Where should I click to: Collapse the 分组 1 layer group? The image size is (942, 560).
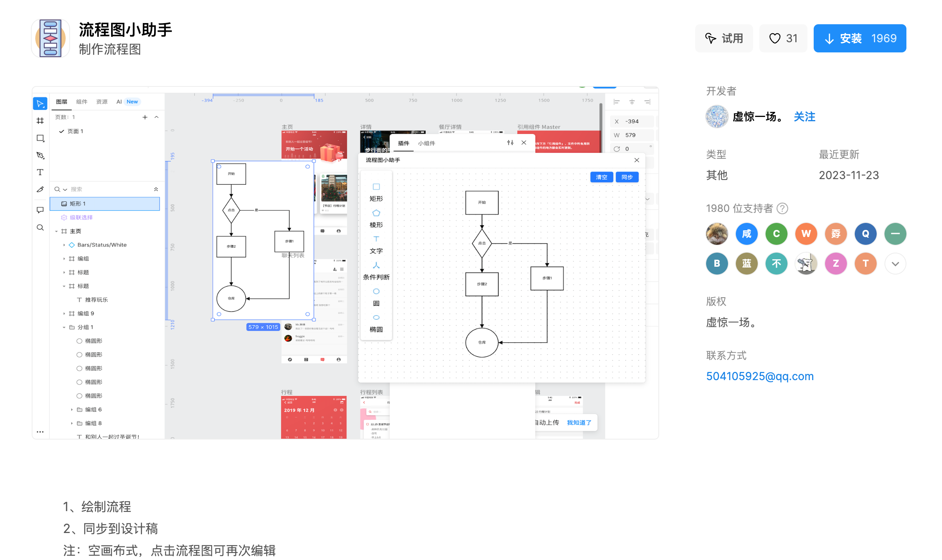click(x=64, y=327)
